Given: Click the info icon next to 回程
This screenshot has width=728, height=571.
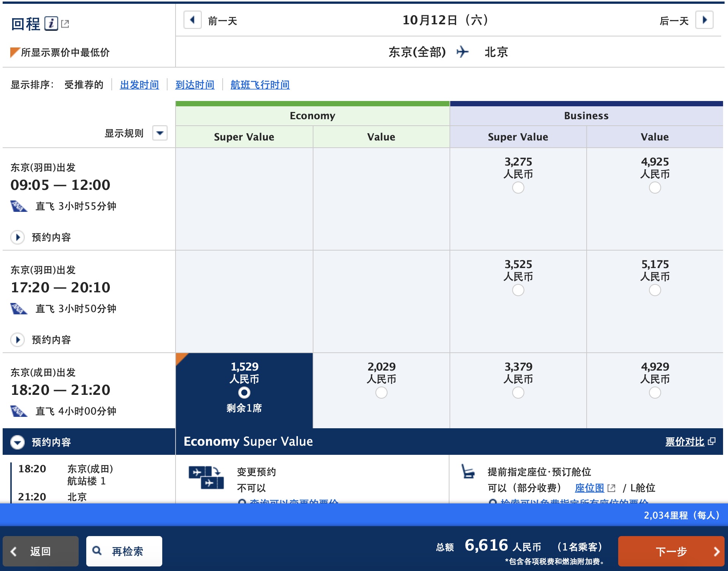Looking at the screenshot, I should [x=51, y=24].
